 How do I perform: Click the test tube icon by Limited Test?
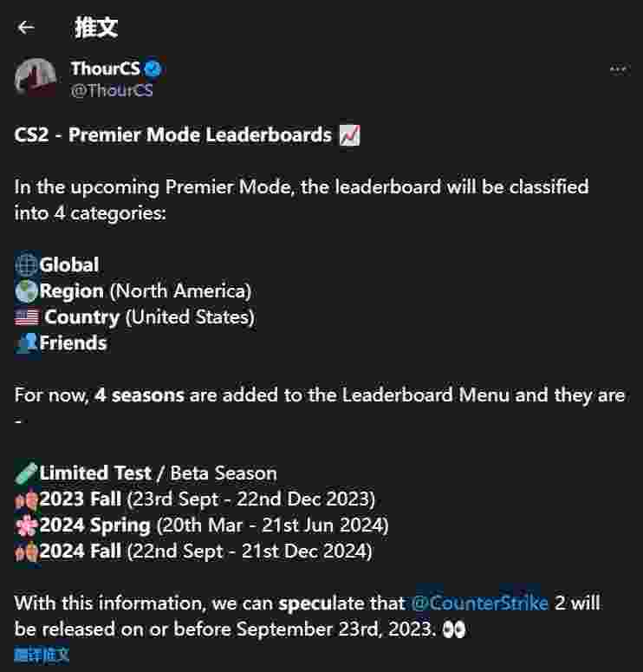26,473
